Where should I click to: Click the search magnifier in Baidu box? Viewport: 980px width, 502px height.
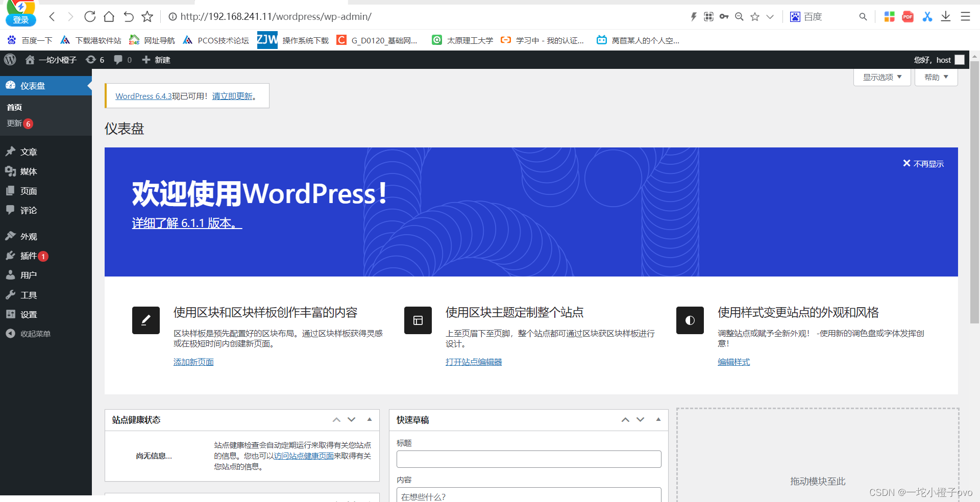[x=863, y=17]
